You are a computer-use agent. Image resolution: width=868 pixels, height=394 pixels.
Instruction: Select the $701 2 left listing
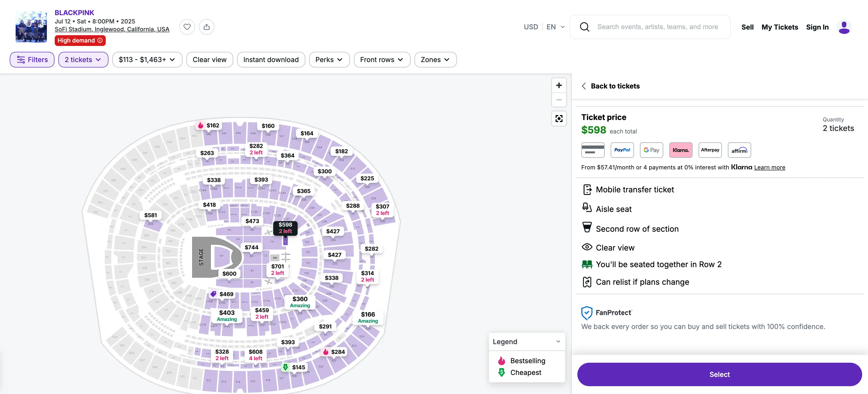point(277,270)
